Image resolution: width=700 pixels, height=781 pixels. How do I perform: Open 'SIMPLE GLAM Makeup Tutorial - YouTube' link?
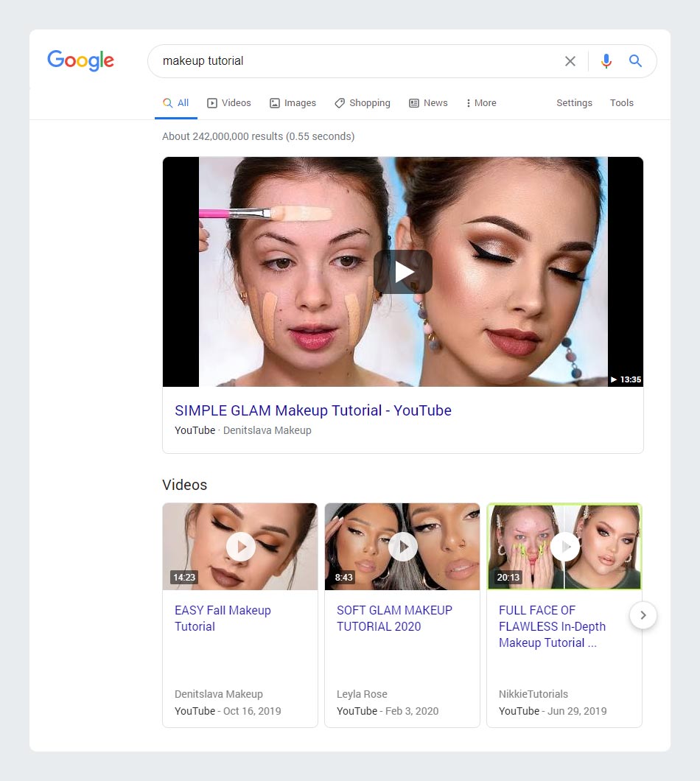[313, 410]
